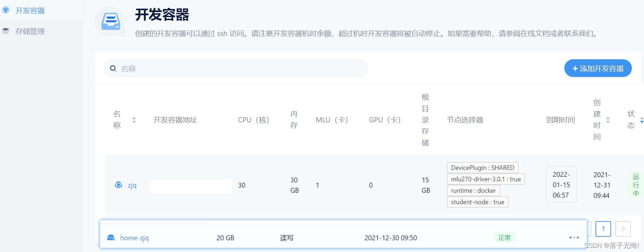Click the home-zjq storage drive icon
Viewport: 644px width, 252px height.
point(111,237)
